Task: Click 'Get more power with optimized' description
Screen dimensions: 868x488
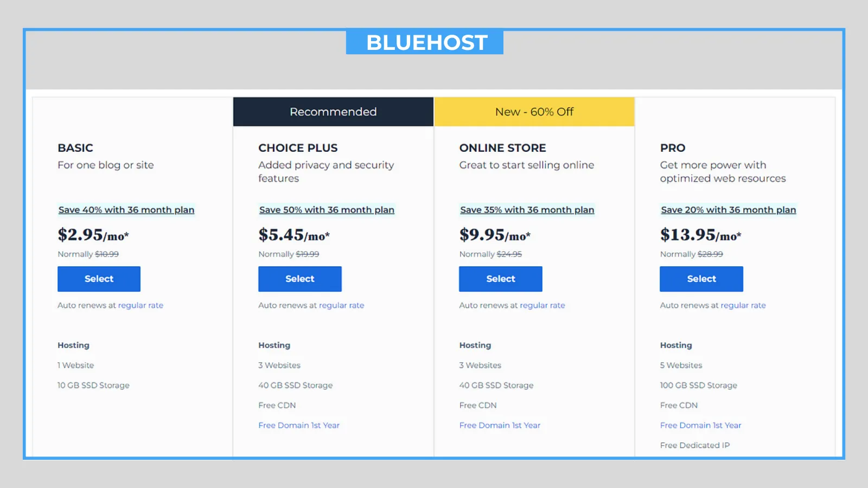Action: pos(723,171)
